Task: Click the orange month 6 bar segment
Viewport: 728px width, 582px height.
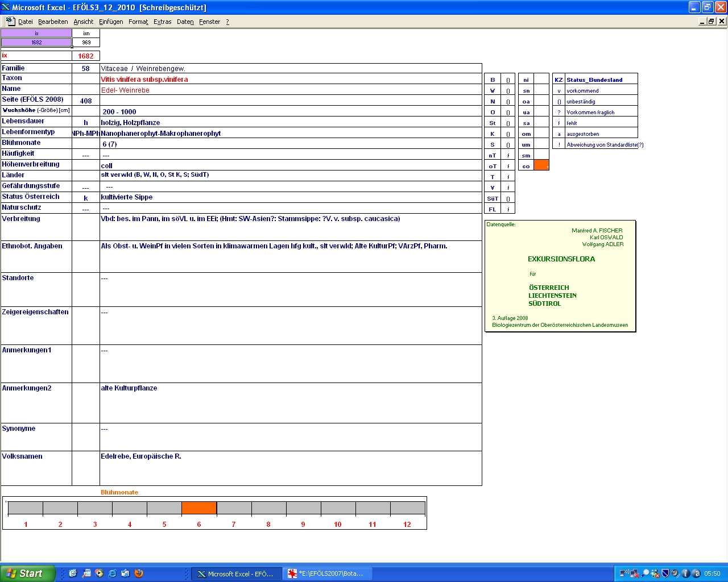Action: pyautogui.click(x=199, y=508)
